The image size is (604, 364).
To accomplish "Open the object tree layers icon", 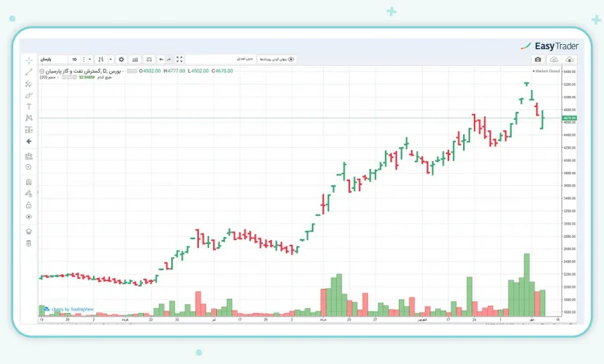I will coord(29,232).
